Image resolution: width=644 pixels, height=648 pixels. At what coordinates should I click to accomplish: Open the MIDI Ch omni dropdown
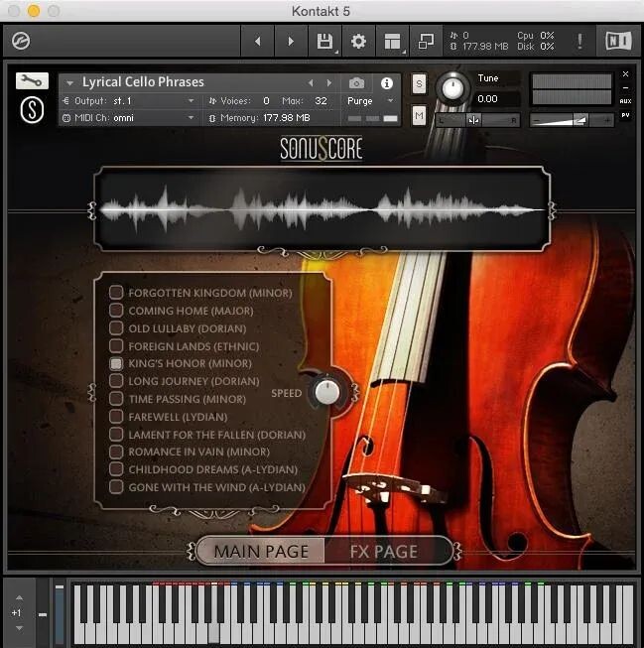click(129, 118)
